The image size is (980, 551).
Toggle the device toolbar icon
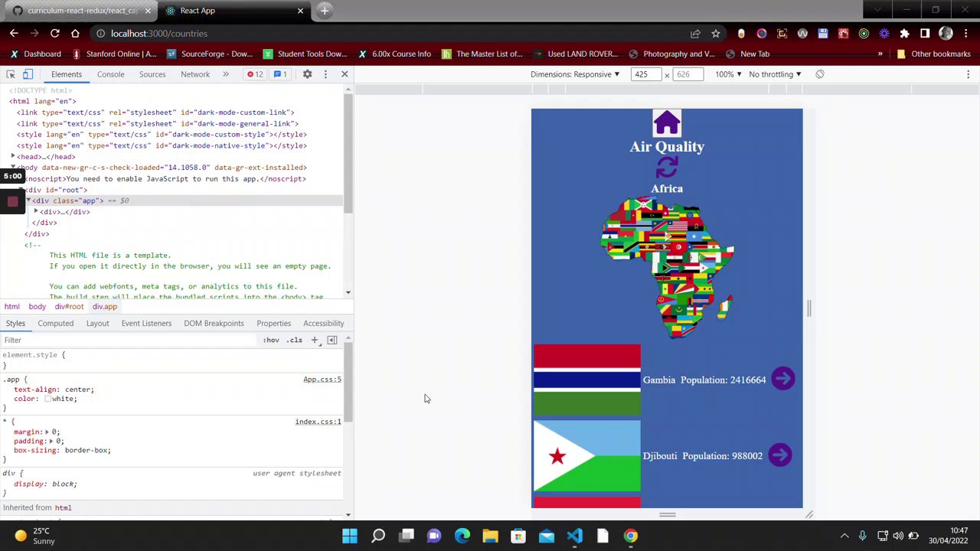pos(28,74)
